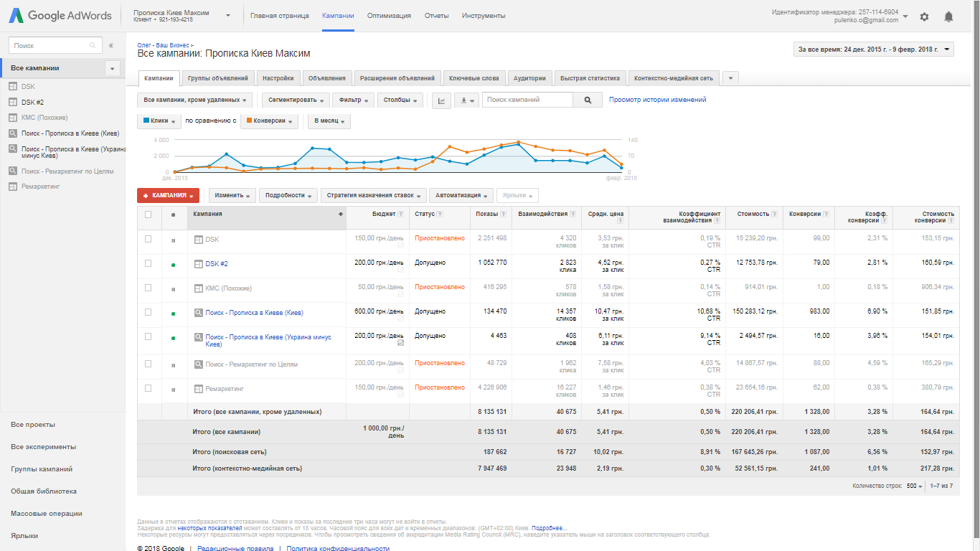Open the settings gear menu
Image resolution: width=980 pixels, height=551 pixels.
pos(924,17)
